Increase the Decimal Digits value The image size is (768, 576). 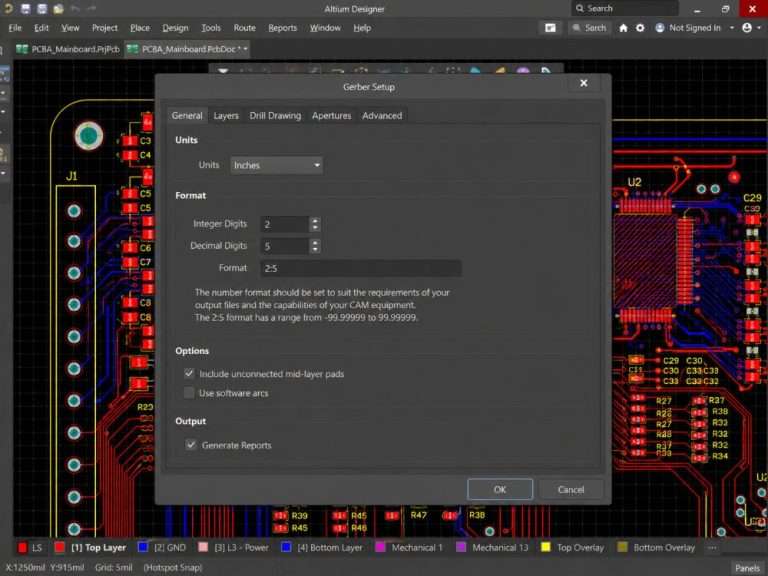(x=315, y=242)
